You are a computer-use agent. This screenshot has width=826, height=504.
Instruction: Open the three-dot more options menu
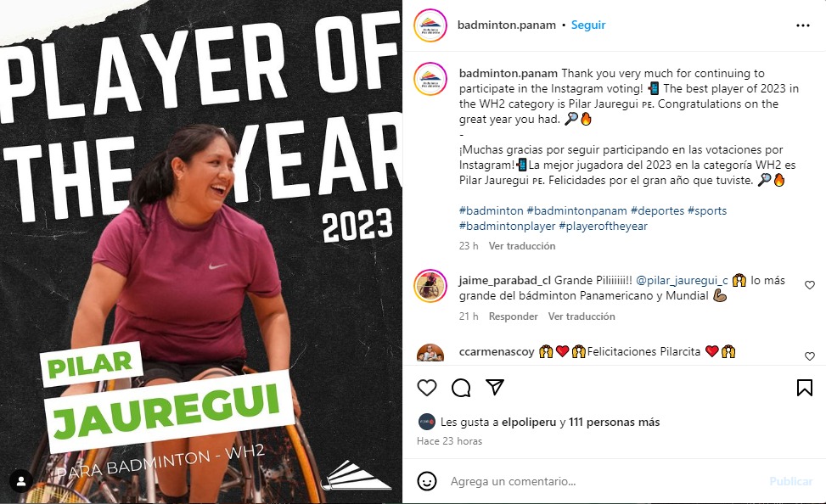click(802, 25)
